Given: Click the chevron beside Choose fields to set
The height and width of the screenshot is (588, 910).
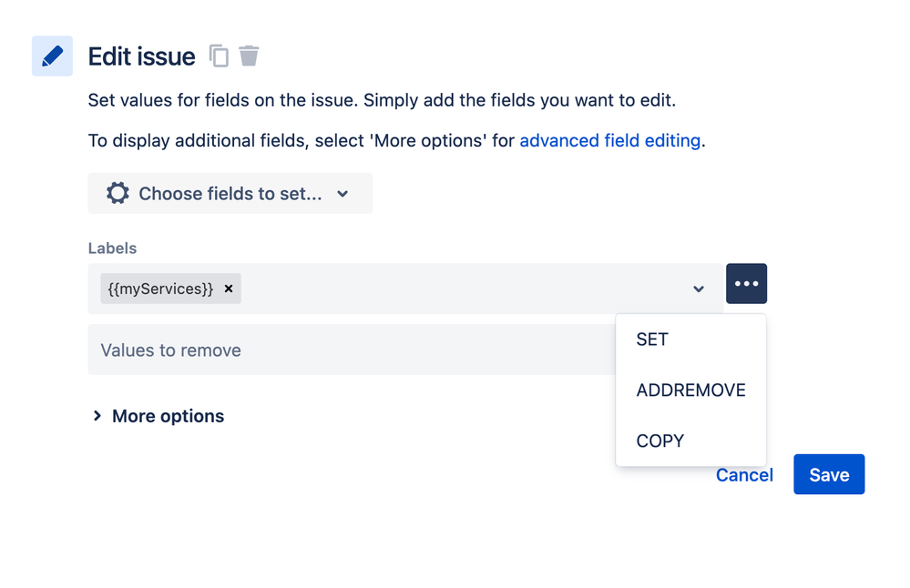Looking at the screenshot, I should (343, 194).
